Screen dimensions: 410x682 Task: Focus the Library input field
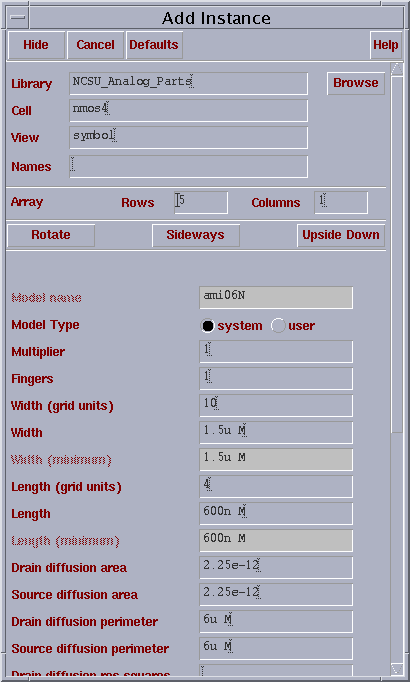pos(188,84)
